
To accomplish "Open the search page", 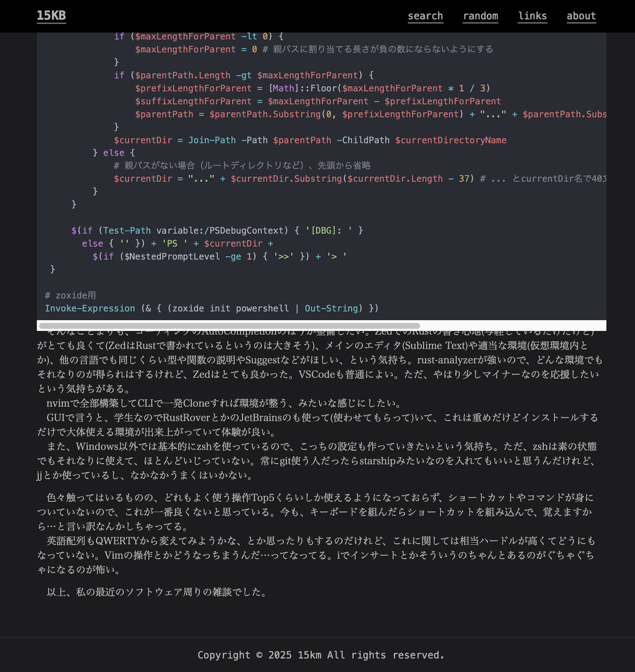I will coord(425,16).
